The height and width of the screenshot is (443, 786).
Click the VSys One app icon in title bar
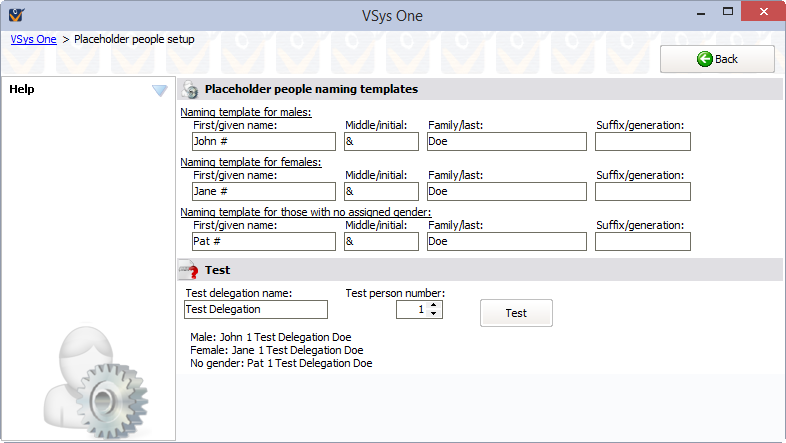click(x=15, y=14)
